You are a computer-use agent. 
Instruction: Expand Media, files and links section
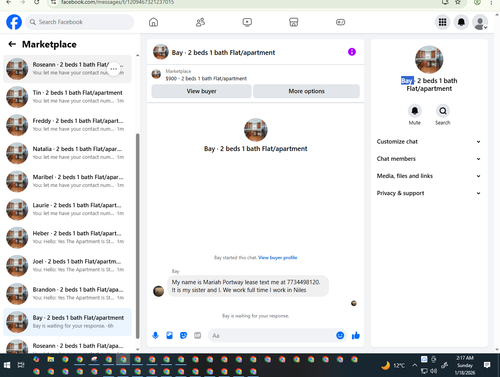429,176
